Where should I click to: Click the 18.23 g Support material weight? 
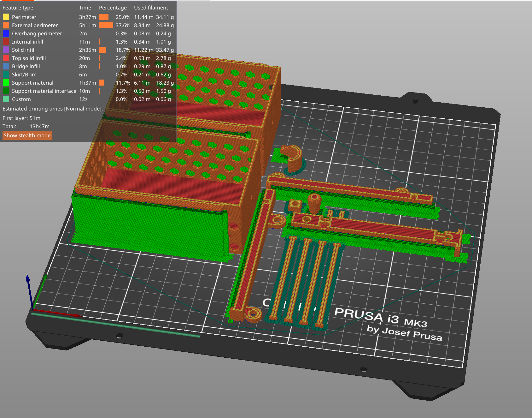(x=165, y=83)
